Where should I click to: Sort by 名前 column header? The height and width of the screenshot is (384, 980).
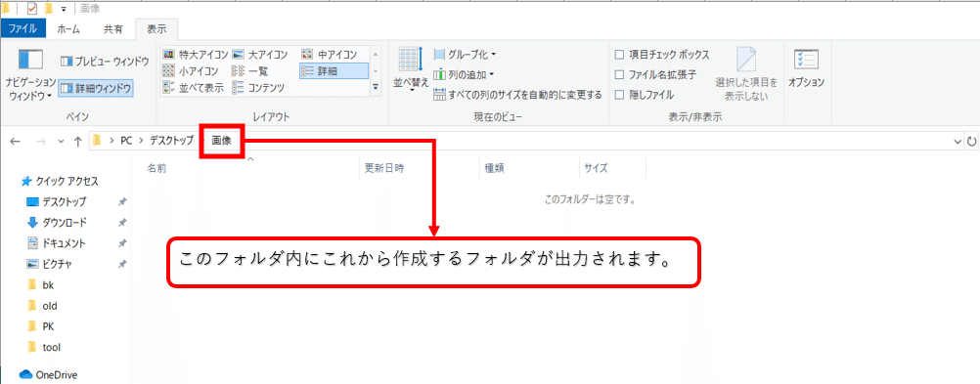tap(156, 168)
